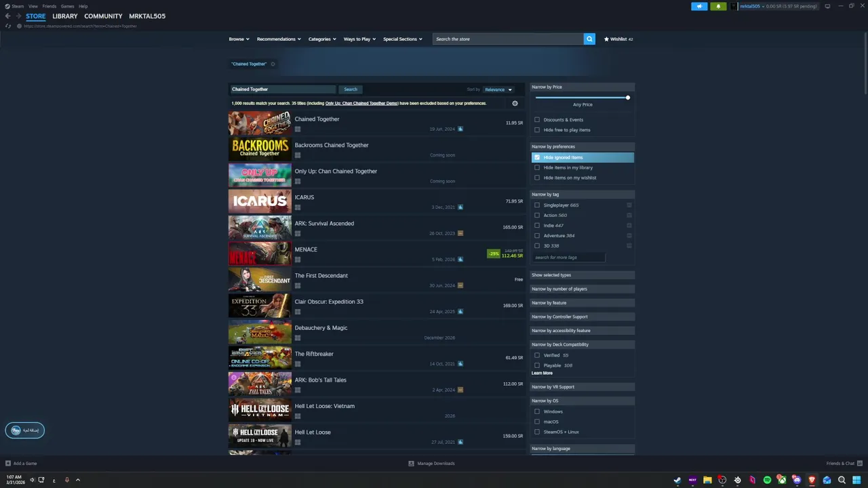Expand Narrow by Controller Support
This screenshot has width=868, height=488.
[x=583, y=317]
